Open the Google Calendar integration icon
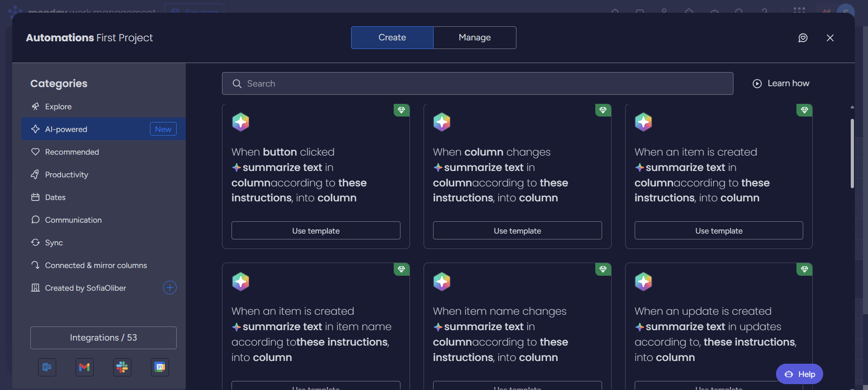Screen dimensions: 868x390 point(159,367)
